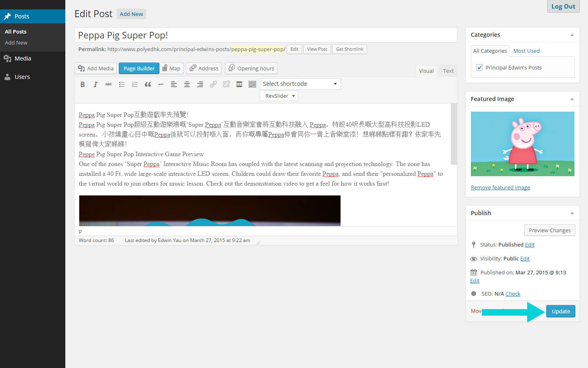Select Most Used categories tab

(526, 51)
